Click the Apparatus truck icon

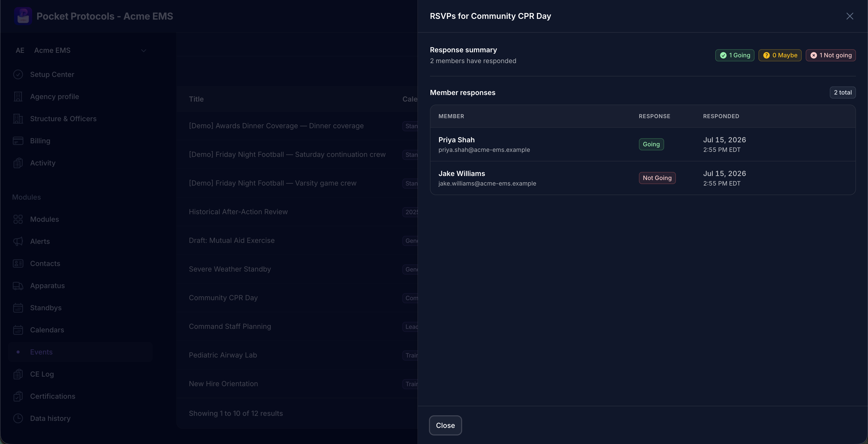(18, 286)
